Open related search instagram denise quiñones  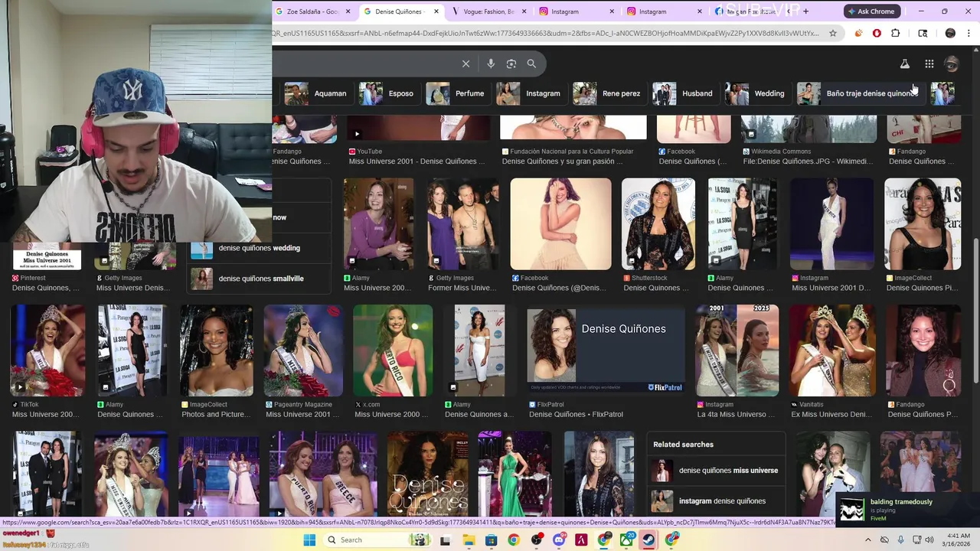coord(716,501)
